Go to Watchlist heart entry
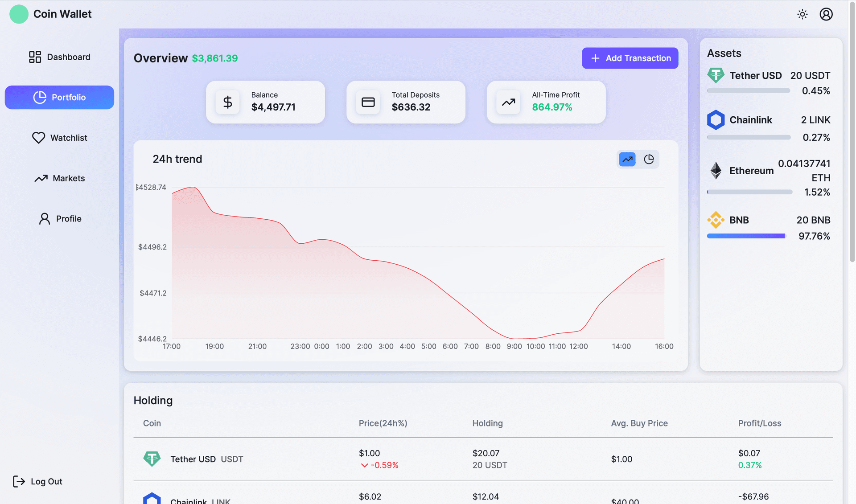The image size is (856, 504). pyautogui.click(x=59, y=138)
